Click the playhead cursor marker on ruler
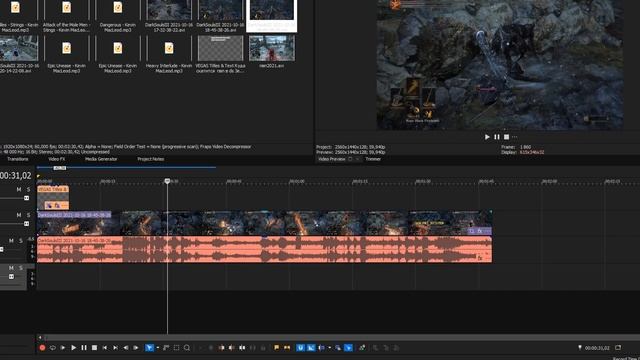640x360 pixels. (x=167, y=181)
